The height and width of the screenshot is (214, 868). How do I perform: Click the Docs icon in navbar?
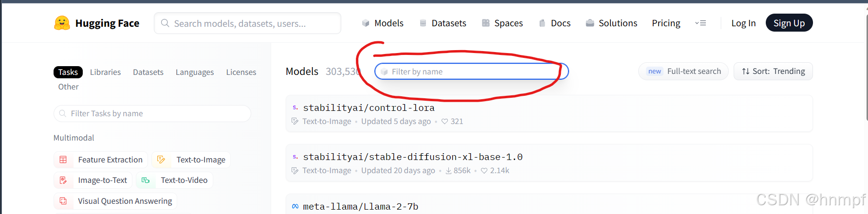[542, 23]
